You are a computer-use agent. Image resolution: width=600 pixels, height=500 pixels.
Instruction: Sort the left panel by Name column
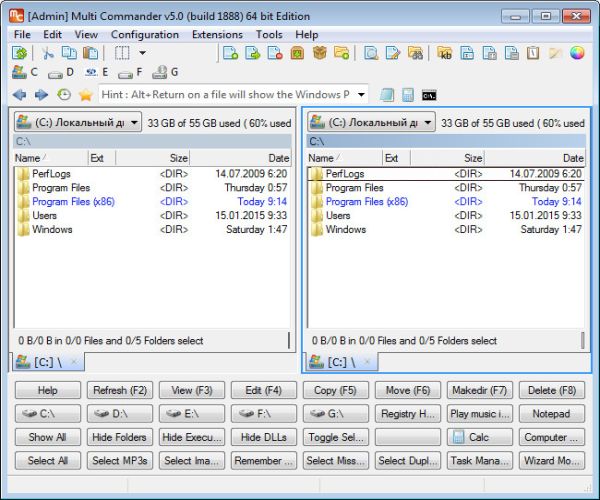pos(50,158)
